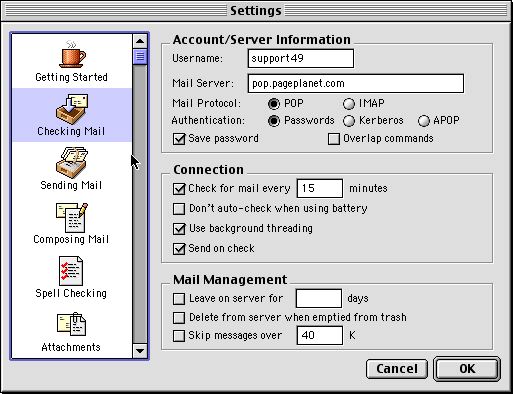
Task: Enable Overlap commands checkbox
Action: [334, 139]
